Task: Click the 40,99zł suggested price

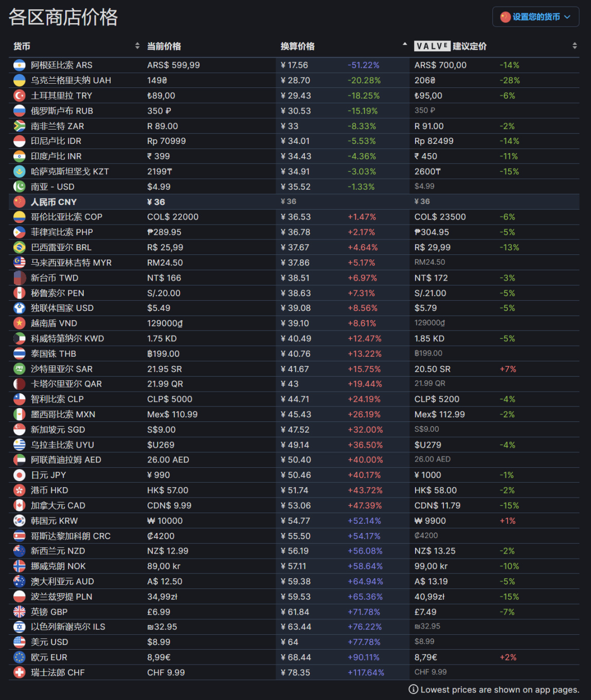Action: point(430,597)
